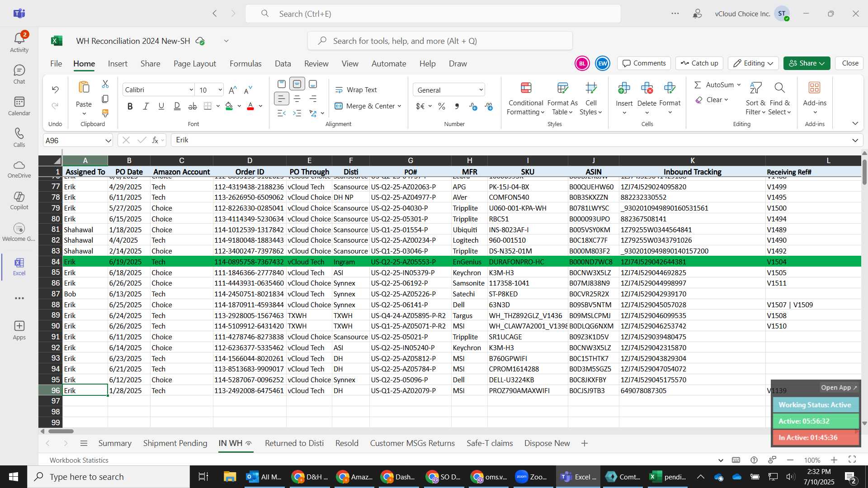
Task: Open font size dropdown
Action: click(220, 90)
